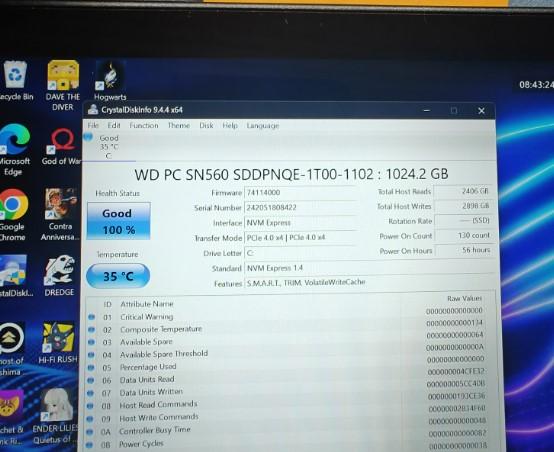Click Composite Temperature status indicator dot

point(92,330)
